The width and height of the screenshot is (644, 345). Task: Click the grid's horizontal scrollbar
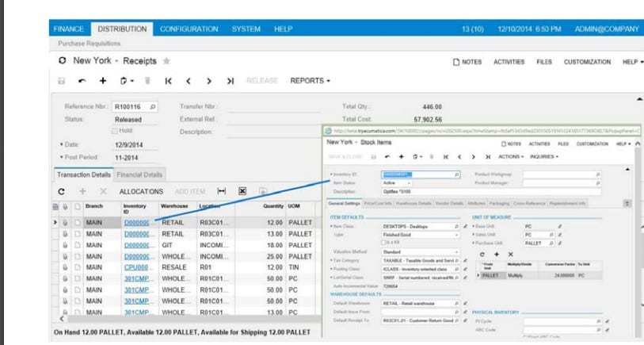pos(182,319)
